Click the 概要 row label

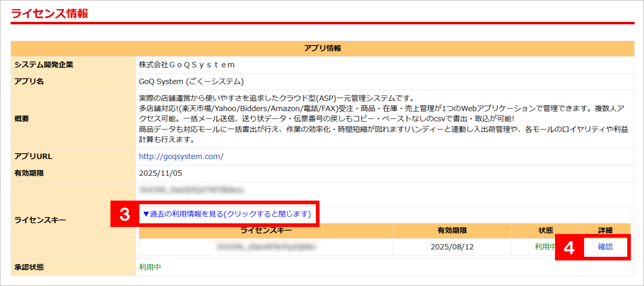(x=21, y=119)
